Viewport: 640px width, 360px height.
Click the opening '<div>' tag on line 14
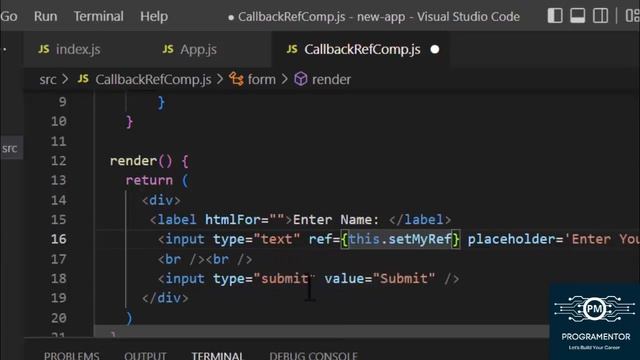[x=161, y=200]
